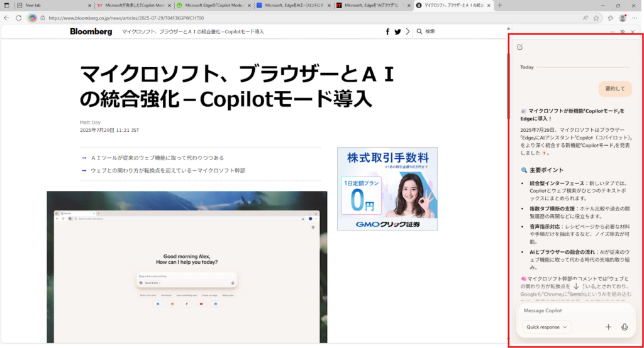644x348 pixels.
Task: Expand more share options chevron
Action: (x=408, y=31)
